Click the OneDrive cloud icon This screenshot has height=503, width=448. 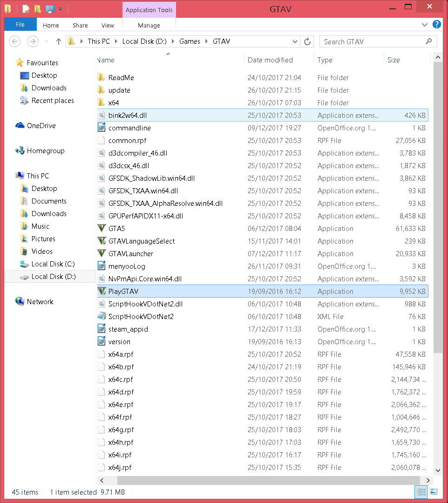click(20, 125)
